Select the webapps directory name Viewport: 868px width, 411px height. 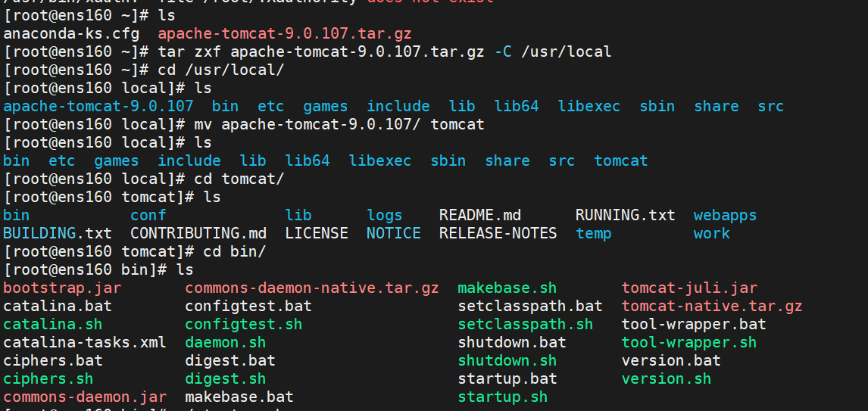[725, 215]
